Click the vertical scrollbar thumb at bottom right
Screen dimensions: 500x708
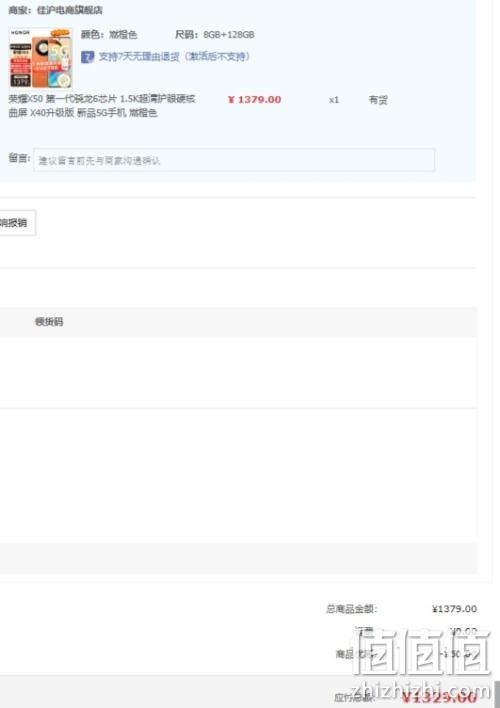click(x=497, y=694)
